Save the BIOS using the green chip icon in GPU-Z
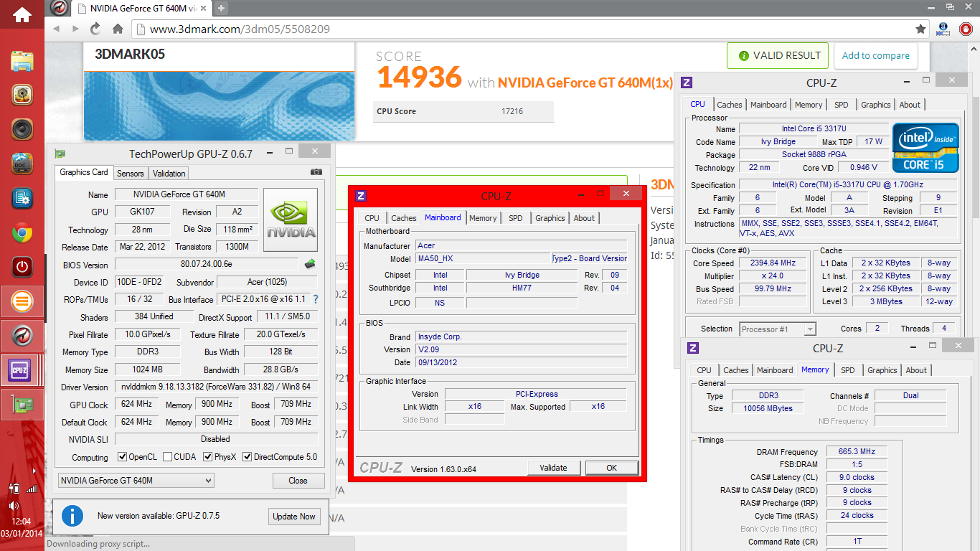 point(310,264)
